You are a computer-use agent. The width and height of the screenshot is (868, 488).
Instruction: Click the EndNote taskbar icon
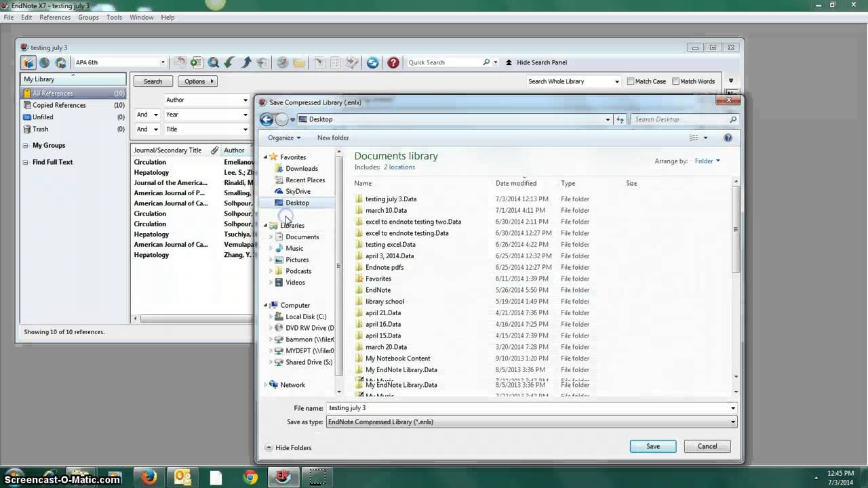coord(283,478)
